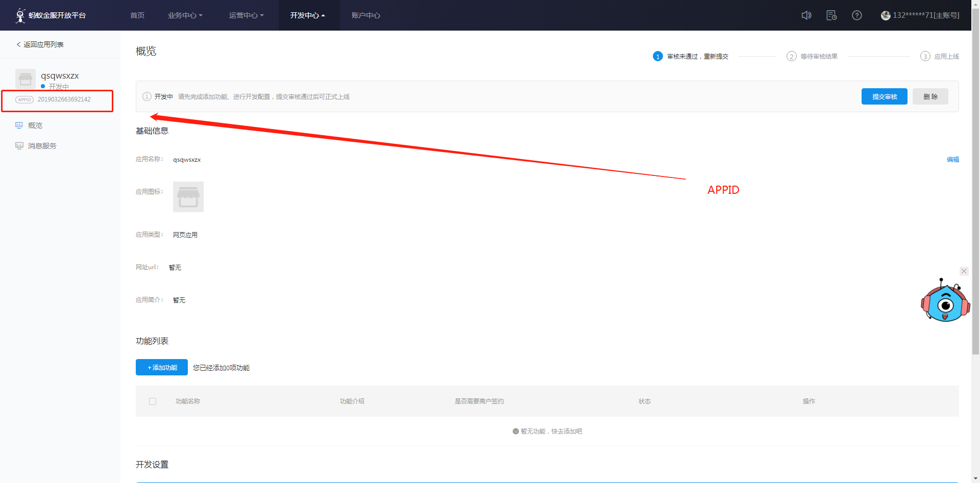This screenshot has width=980, height=483.
Task: Click the Ant Financial open platform logo
Action: pos(51,15)
